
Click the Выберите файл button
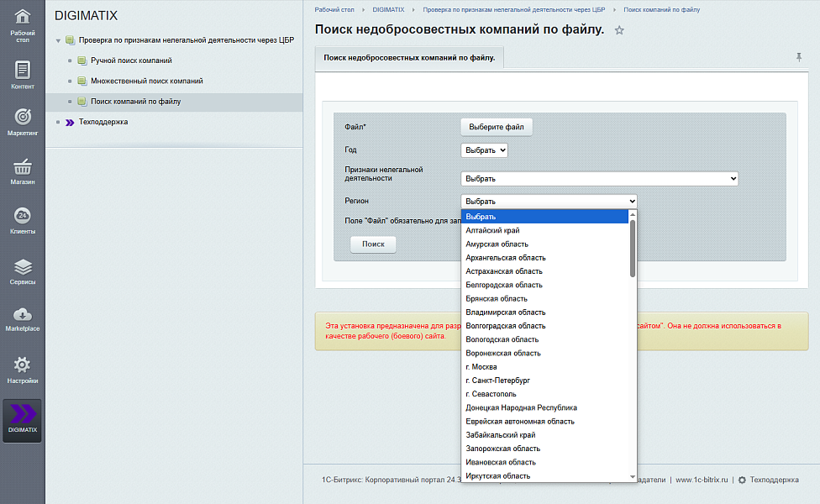pos(496,127)
